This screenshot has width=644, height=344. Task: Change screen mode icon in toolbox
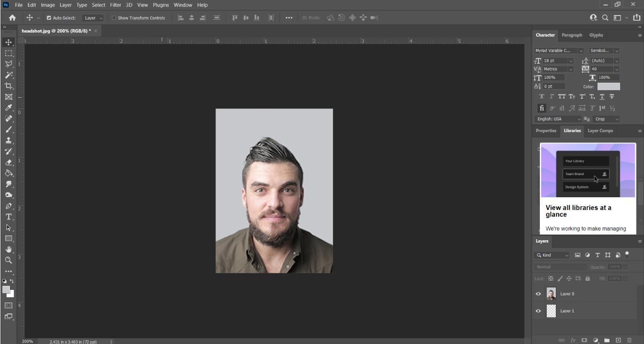(8, 316)
